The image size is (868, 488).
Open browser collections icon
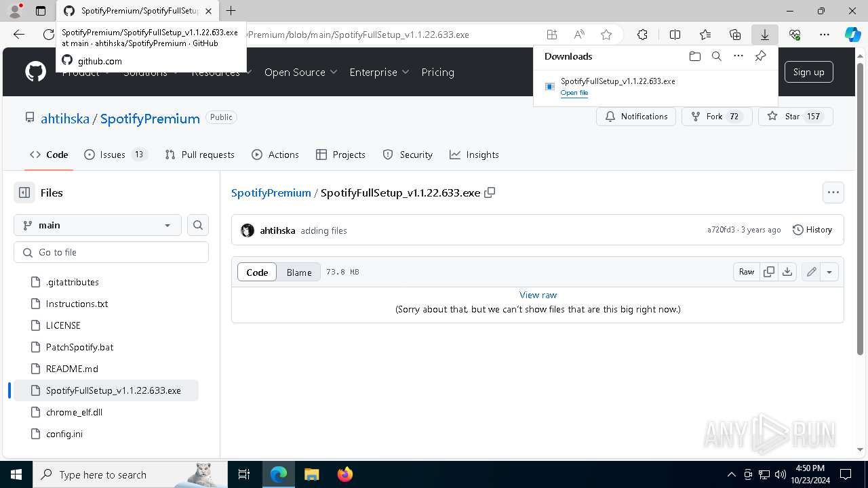pos(735,35)
